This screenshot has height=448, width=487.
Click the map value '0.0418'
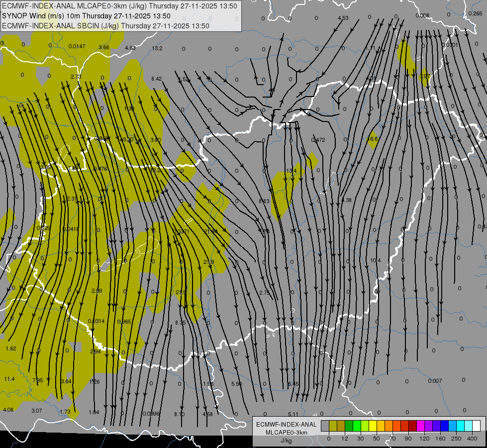pos(71,229)
